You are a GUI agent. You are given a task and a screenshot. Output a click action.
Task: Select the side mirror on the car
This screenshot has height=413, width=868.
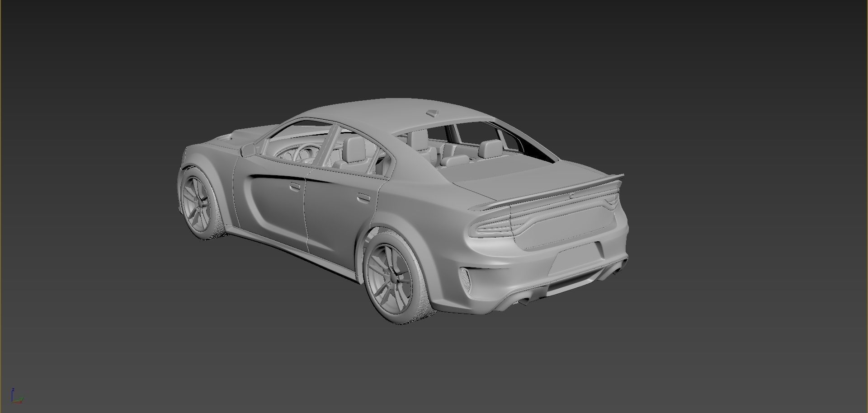coord(248,149)
